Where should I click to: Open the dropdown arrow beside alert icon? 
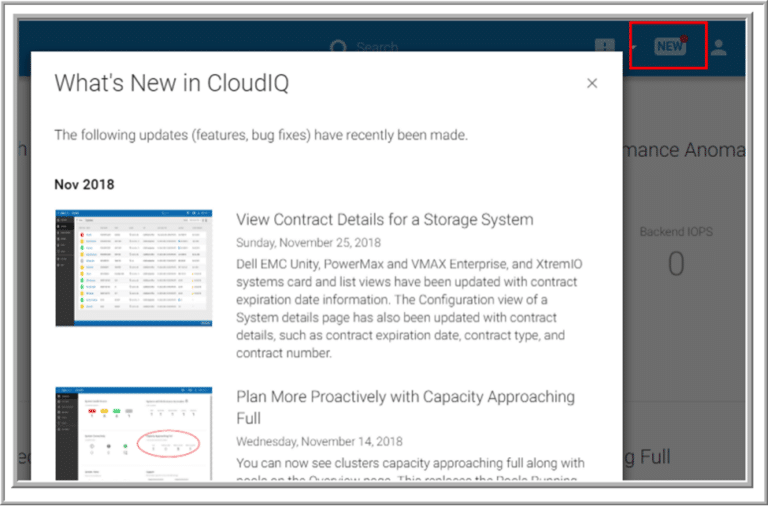633,47
